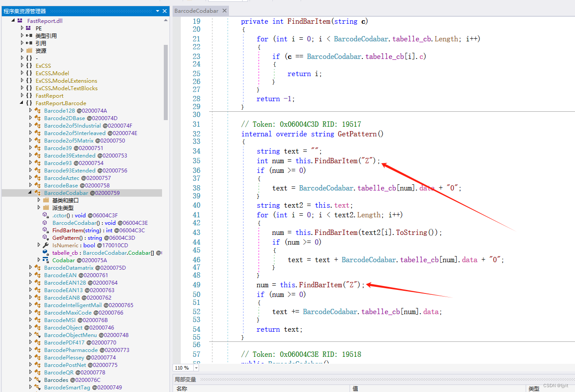Select ExCSS.Model namespace in tree
The width and height of the screenshot is (575, 392).
click(52, 73)
